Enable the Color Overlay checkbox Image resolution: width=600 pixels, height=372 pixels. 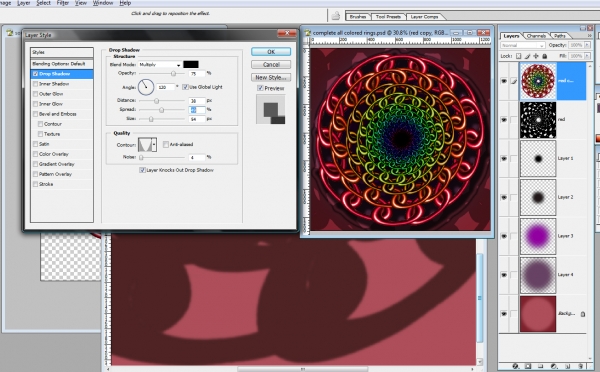(36, 154)
